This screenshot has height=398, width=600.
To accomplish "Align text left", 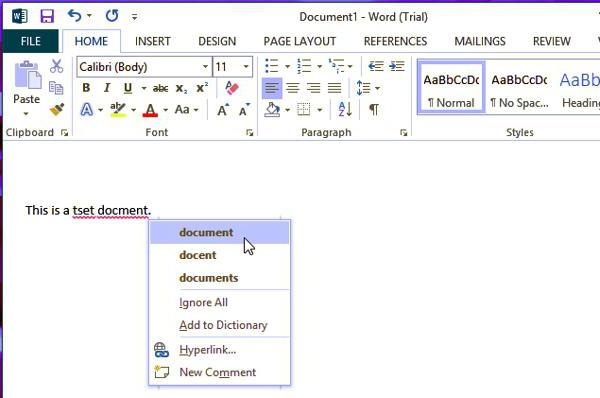I will coord(272,88).
